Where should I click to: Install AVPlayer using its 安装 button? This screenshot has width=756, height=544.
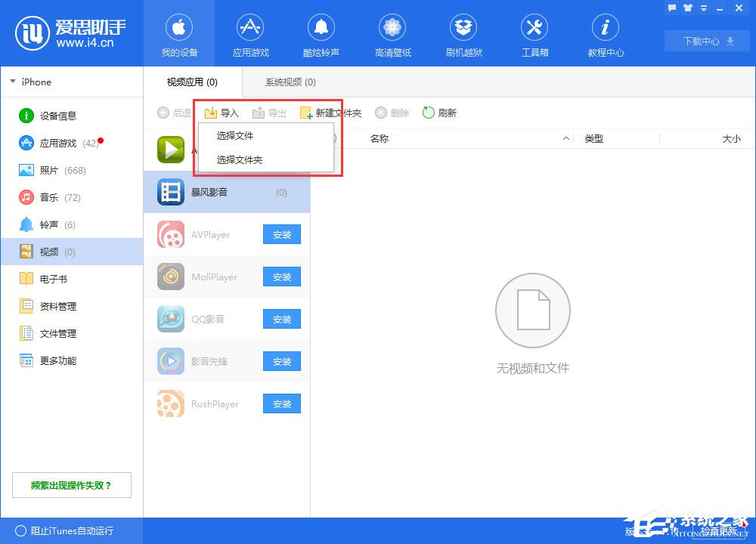[281, 234]
